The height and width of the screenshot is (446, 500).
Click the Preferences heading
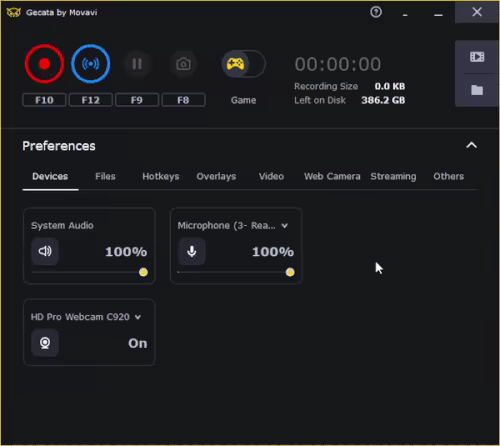pos(59,146)
